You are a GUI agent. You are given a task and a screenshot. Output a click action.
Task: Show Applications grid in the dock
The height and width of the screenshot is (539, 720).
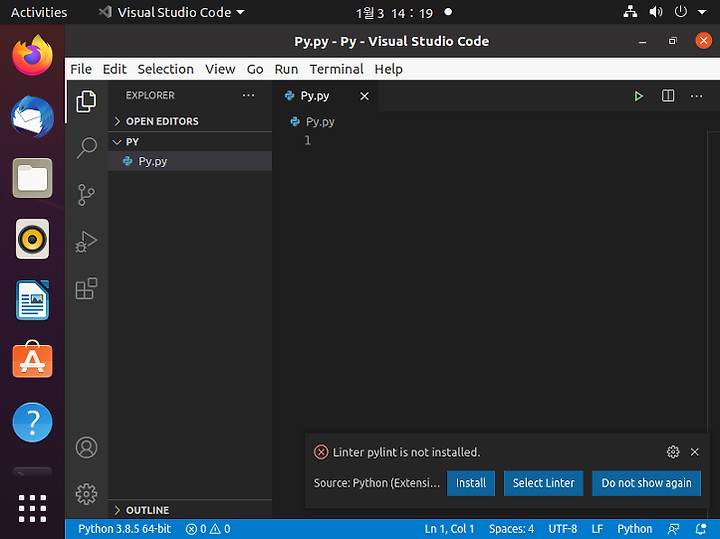click(32, 508)
